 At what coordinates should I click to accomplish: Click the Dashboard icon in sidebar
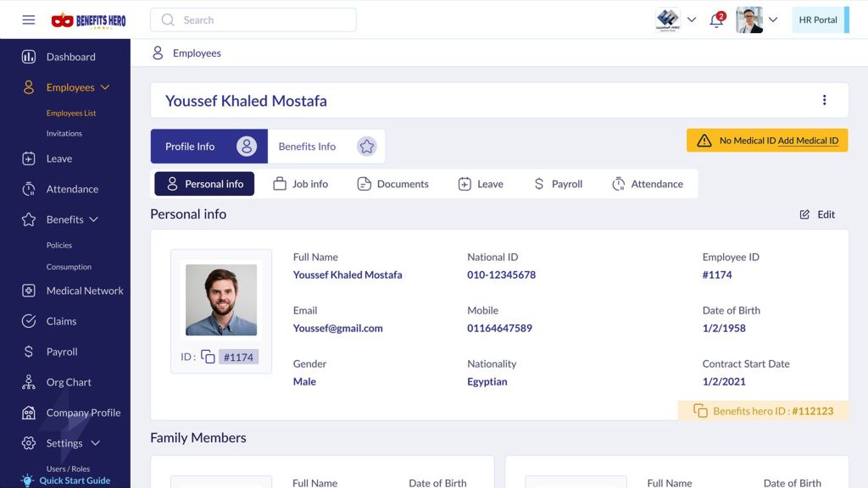click(x=29, y=57)
